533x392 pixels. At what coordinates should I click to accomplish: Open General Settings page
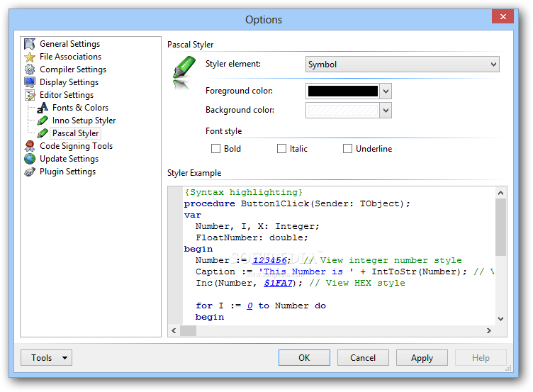click(69, 44)
